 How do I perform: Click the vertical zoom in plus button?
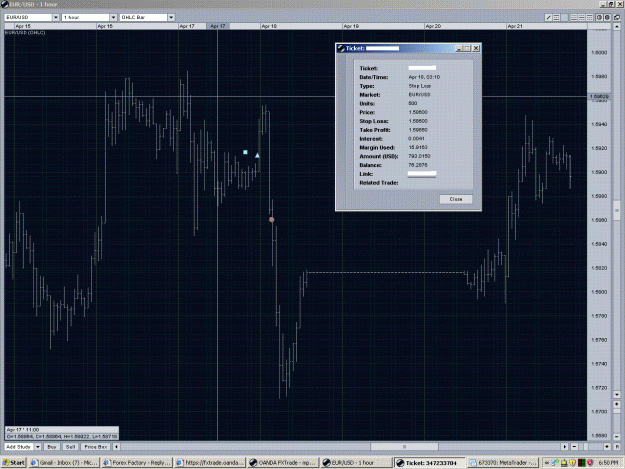tap(617, 404)
